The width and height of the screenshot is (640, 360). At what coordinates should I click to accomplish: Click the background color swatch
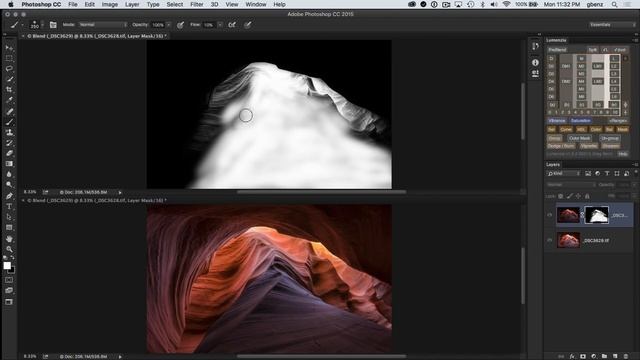pyautogui.click(x=12, y=270)
